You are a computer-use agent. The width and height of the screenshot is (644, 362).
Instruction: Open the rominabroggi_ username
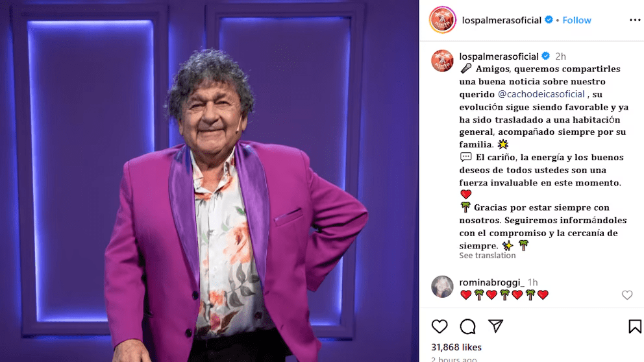(491, 282)
